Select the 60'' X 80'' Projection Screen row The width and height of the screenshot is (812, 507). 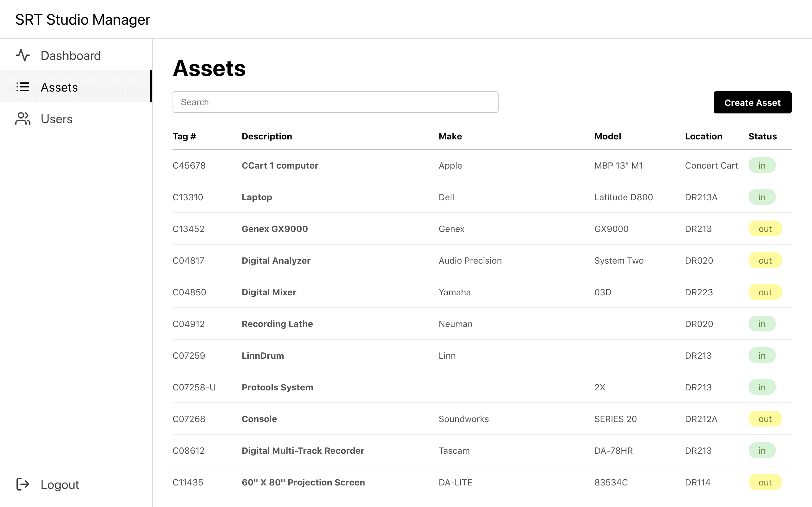pyautogui.click(x=303, y=482)
